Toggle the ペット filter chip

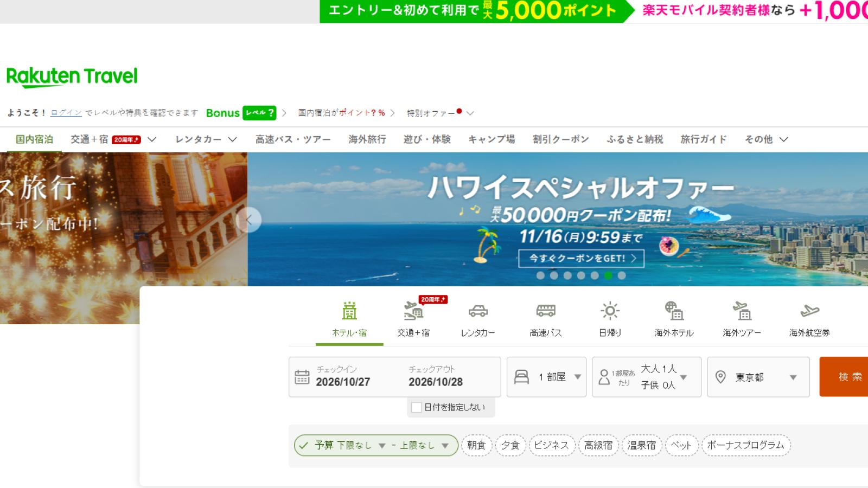point(681,445)
